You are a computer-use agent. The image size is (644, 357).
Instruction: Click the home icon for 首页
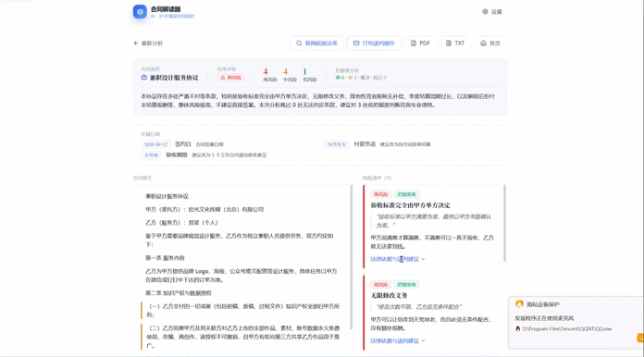tap(483, 43)
